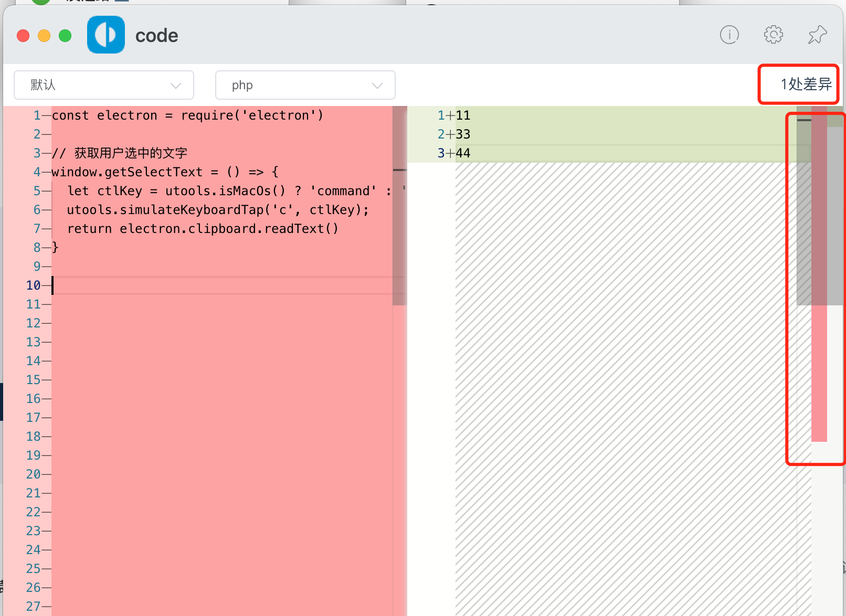This screenshot has width=846, height=616.
Task: Click the info circle icon
Action: coord(729,35)
